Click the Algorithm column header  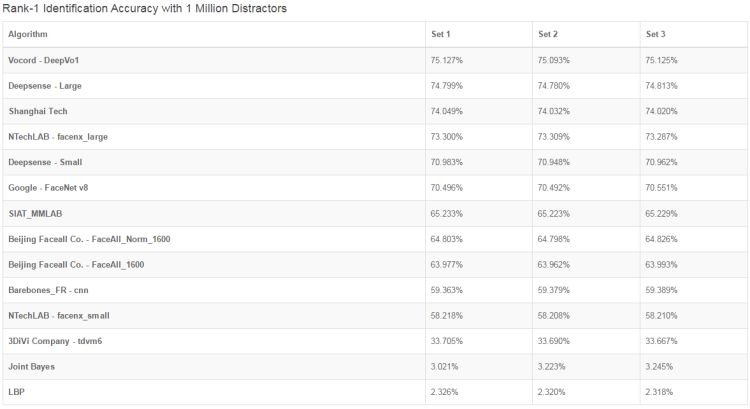pyautogui.click(x=28, y=34)
